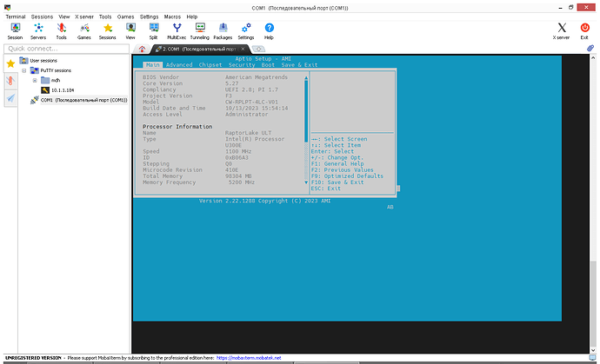This screenshot has height=364, width=600.
Task: Open the View menu
Action: click(x=64, y=17)
